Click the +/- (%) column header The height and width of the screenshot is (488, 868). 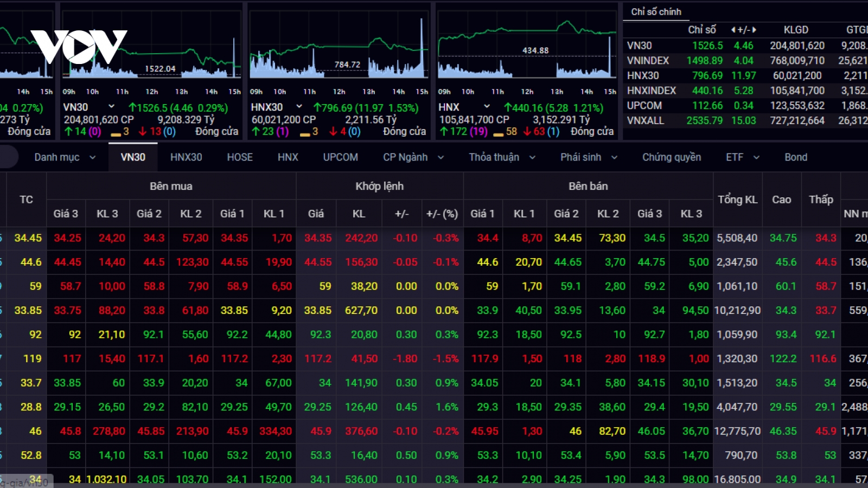point(442,214)
